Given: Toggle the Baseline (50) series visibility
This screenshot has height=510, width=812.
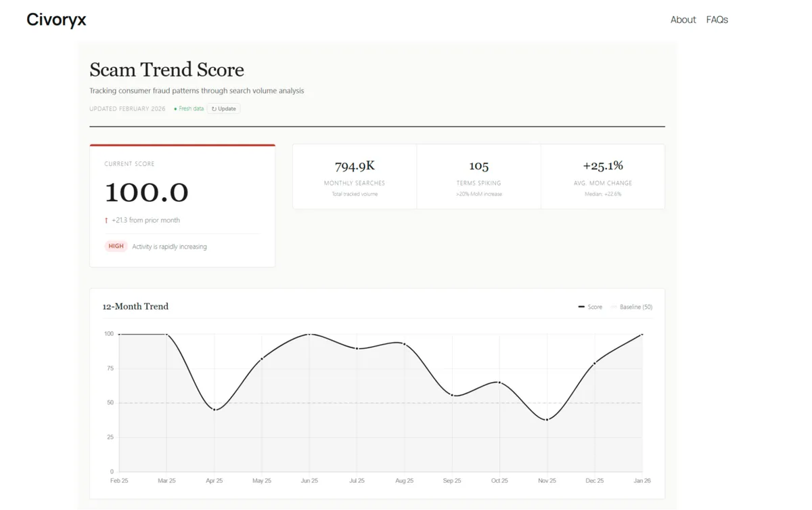Looking at the screenshot, I should (632, 306).
